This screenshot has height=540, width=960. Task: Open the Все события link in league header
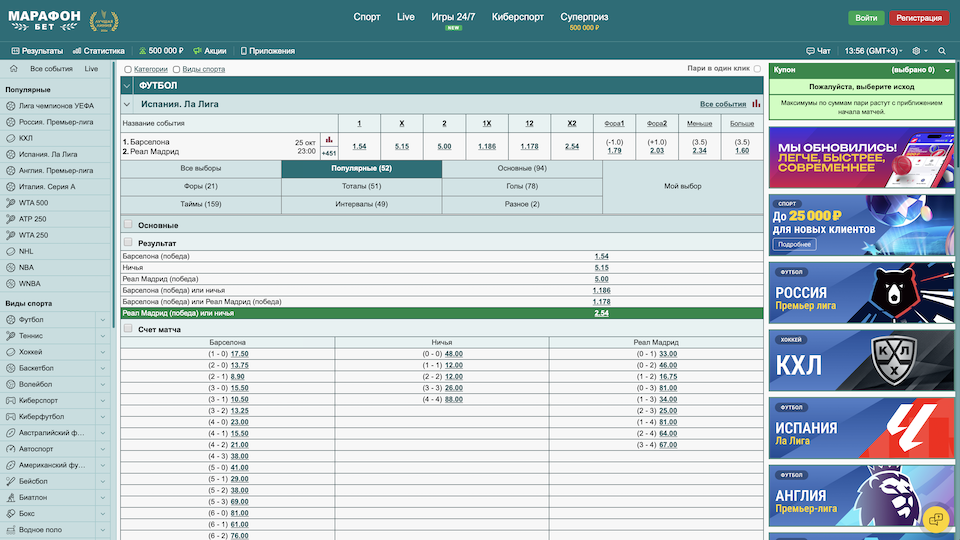pos(722,104)
